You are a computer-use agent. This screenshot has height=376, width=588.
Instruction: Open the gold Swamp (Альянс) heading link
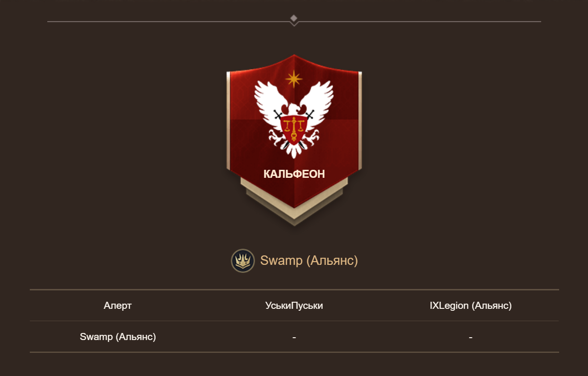(309, 261)
